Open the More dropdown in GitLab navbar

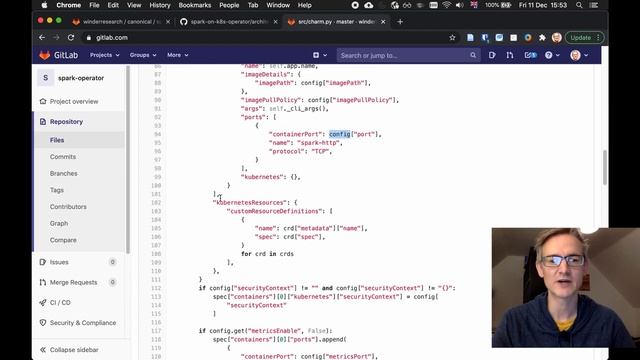(x=178, y=55)
